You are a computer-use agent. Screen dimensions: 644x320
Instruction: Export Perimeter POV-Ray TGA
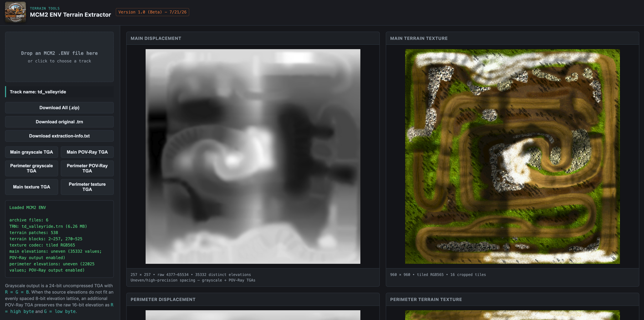coord(87,168)
